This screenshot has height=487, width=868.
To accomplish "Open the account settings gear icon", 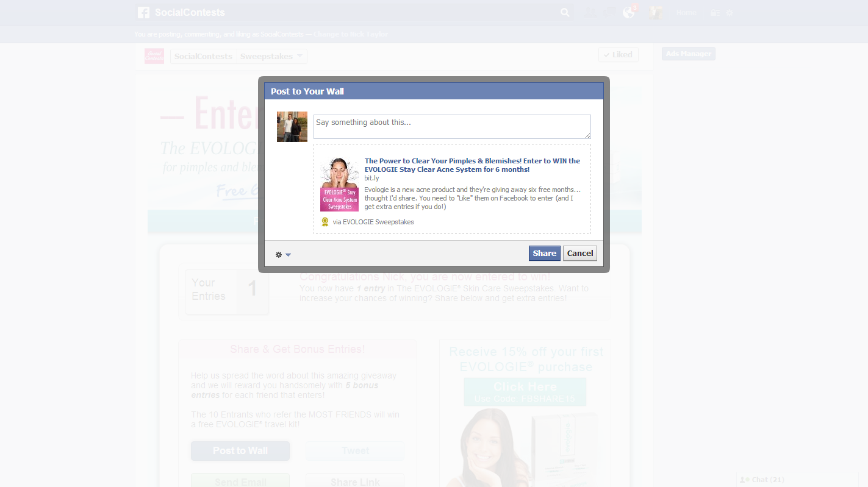I will click(730, 13).
